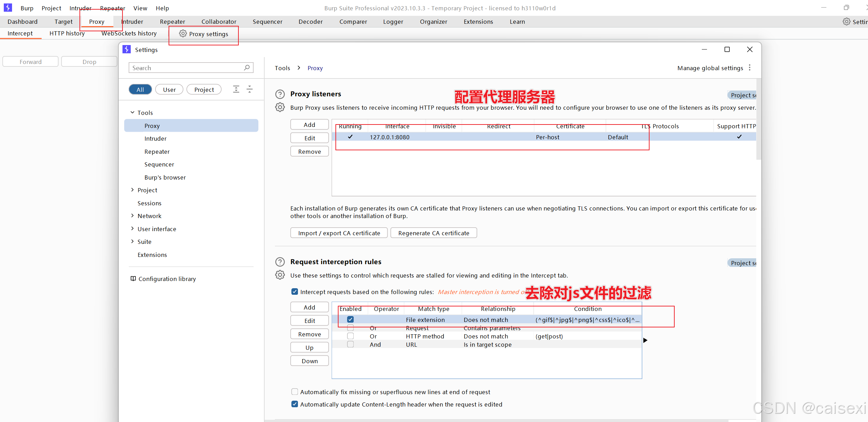Click Regenerate CA certificate button
868x422 pixels.
click(433, 233)
